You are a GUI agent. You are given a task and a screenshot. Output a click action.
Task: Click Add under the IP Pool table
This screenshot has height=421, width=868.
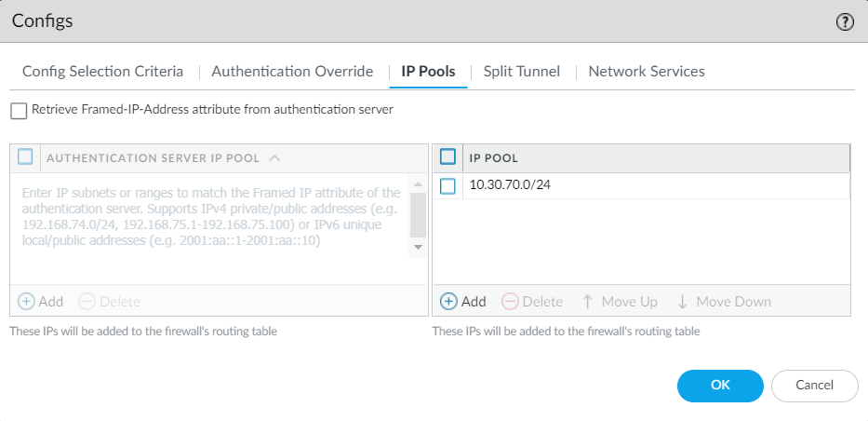[x=462, y=301]
